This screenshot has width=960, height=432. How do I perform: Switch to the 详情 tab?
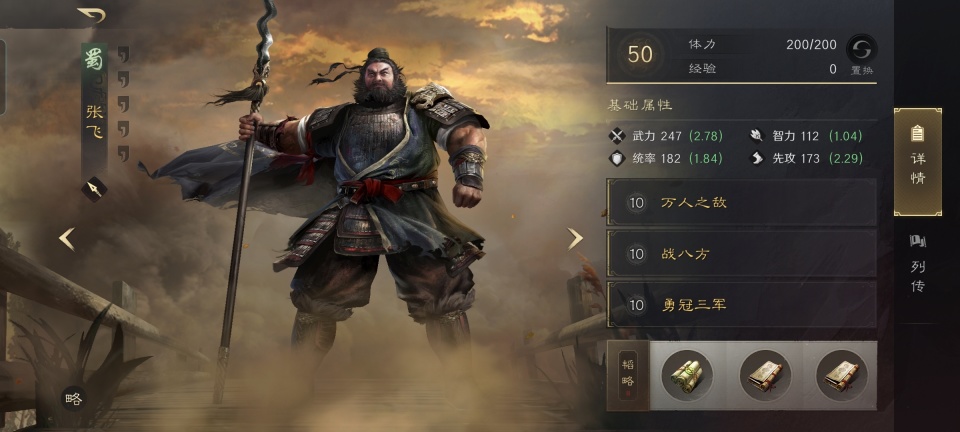(x=918, y=162)
